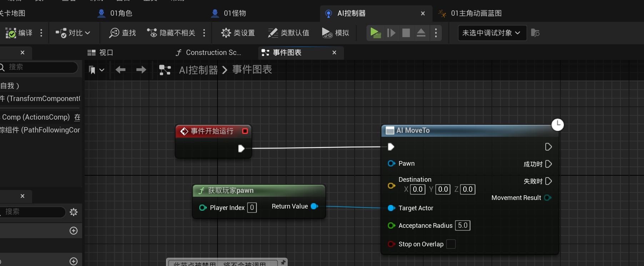Open Class Settings (类设置)
Viewport: 644px width, 266px height.
[x=238, y=33]
